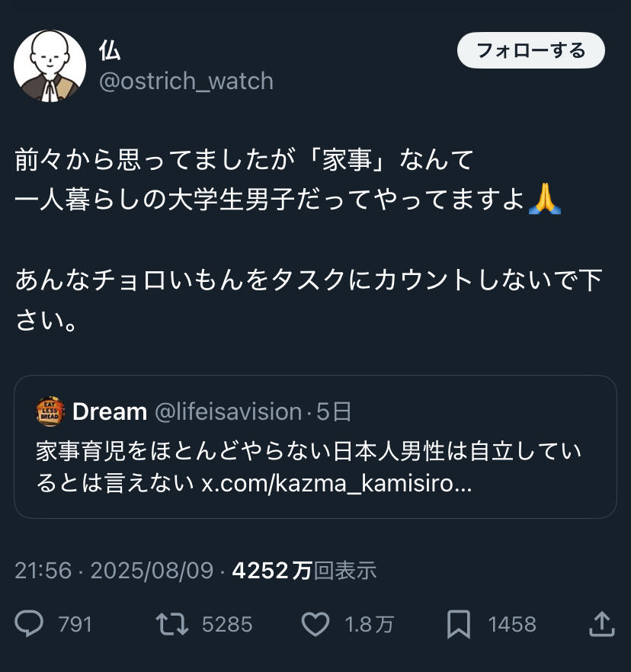
Task: Open the monk profile avatar
Action: coord(50,66)
